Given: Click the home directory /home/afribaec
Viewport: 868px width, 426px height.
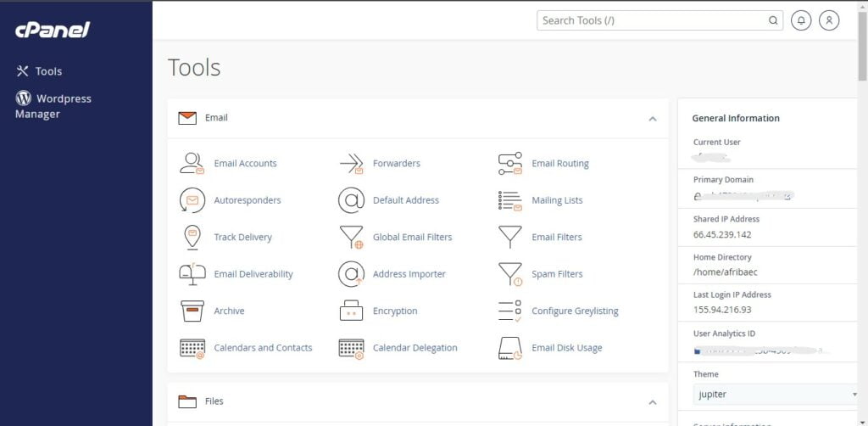Looking at the screenshot, I should click(x=726, y=272).
